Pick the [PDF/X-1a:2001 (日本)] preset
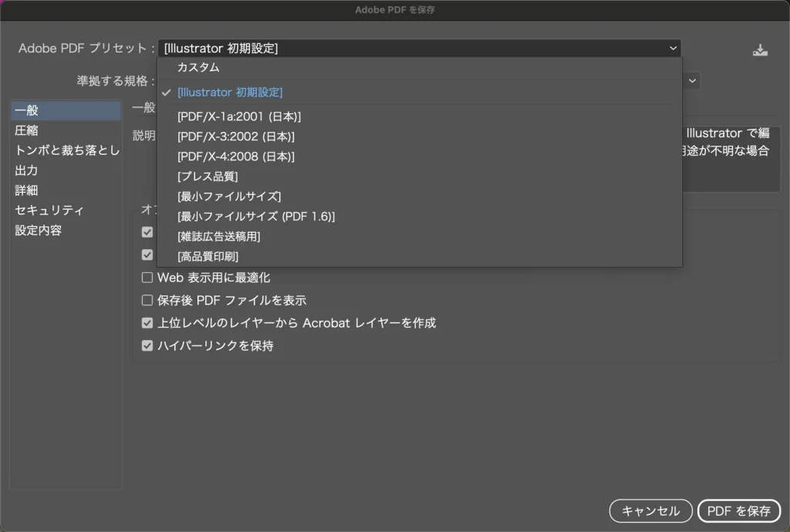Screen dimensions: 790x532 (x=420, y=116)
